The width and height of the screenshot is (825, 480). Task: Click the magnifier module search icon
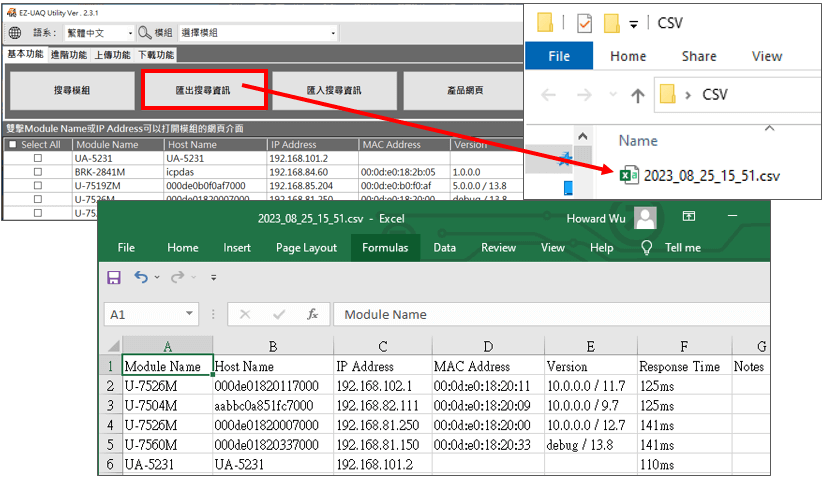coord(145,33)
